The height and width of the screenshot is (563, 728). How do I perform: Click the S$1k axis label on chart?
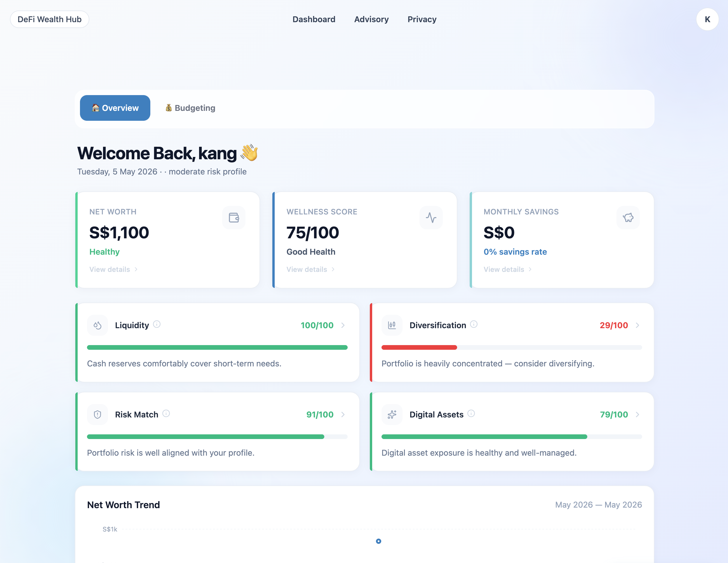tap(110, 529)
